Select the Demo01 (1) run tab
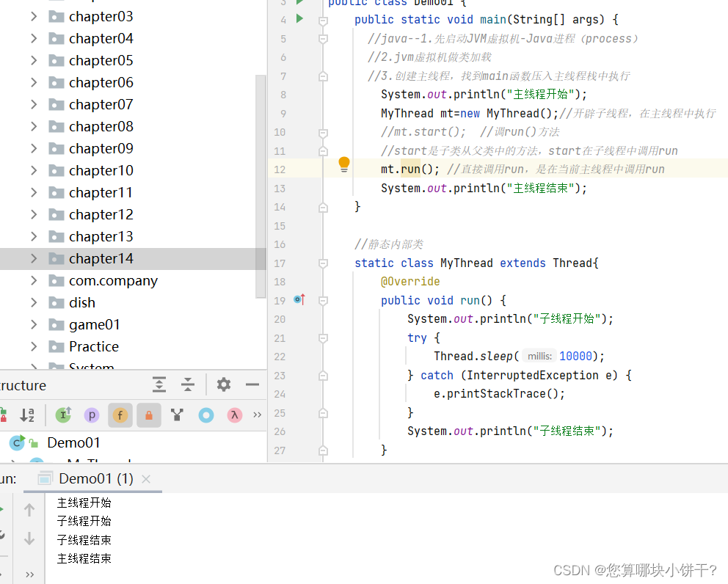This screenshot has width=728, height=584. pyautogui.click(x=95, y=477)
